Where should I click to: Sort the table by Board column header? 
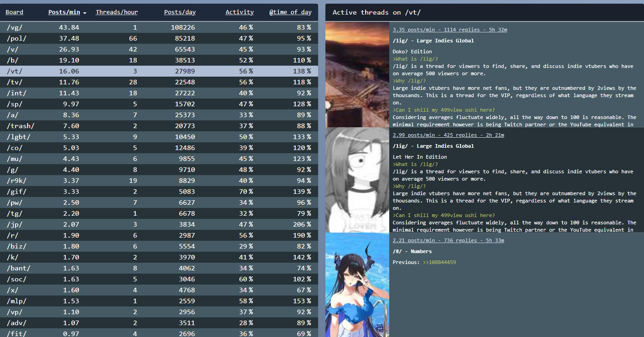tap(15, 12)
